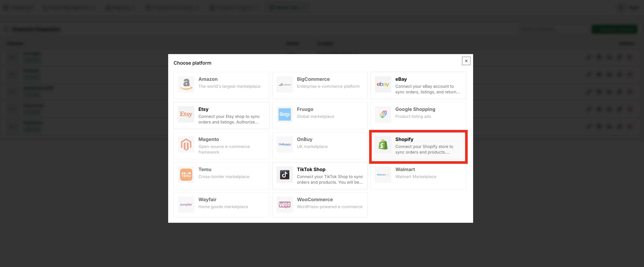Click the eBay logo icon
Viewport: 644px width, 267px height.
point(383,84)
